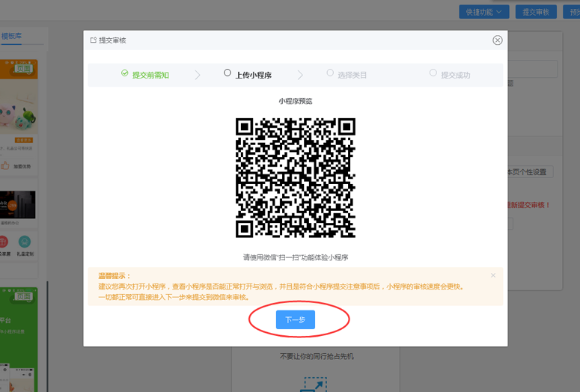Screen dimensions: 580x392
Task: Select the 上传小程序 step circle
Action: click(x=228, y=73)
